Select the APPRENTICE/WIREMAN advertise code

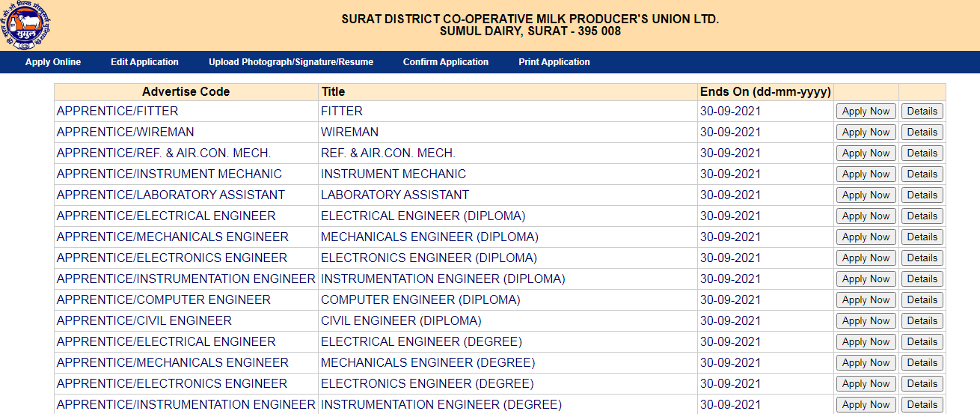coord(126,133)
